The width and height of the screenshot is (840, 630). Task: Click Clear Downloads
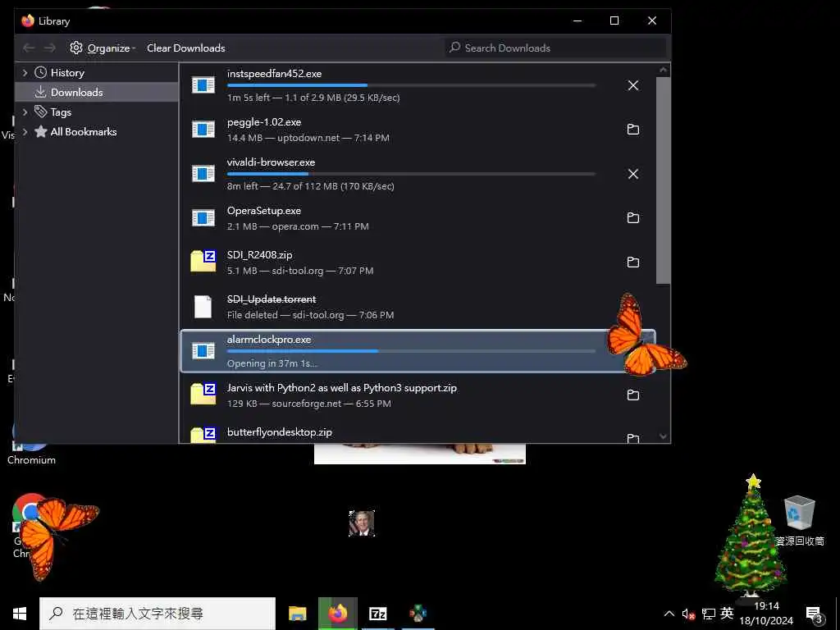[x=186, y=48]
